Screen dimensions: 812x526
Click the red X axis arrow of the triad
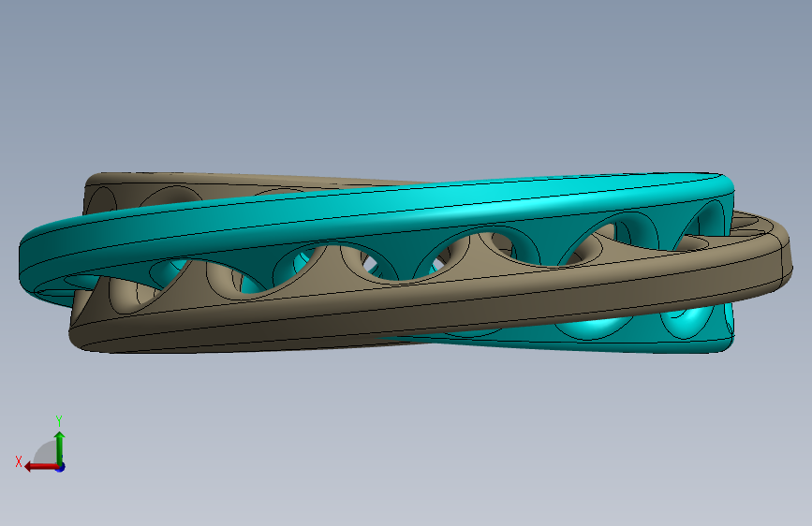click(41, 466)
